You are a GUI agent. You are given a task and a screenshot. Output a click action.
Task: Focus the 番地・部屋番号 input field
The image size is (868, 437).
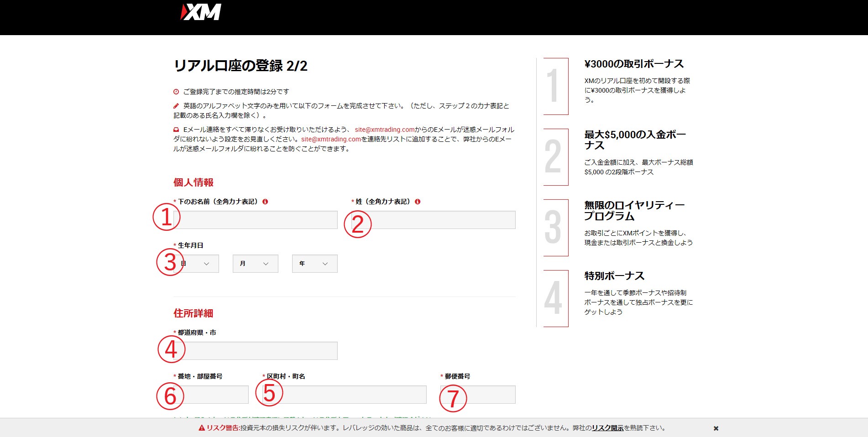click(x=211, y=395)
